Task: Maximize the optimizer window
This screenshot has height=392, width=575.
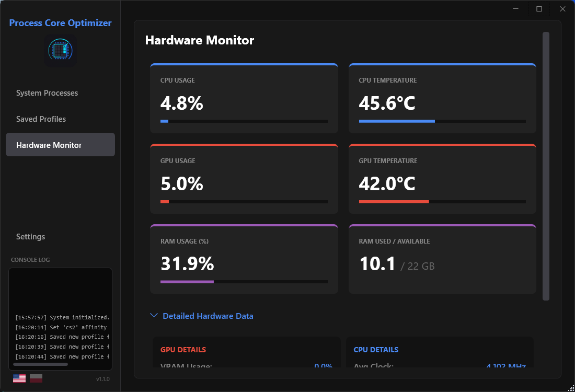Action: (x=539, y=9)
